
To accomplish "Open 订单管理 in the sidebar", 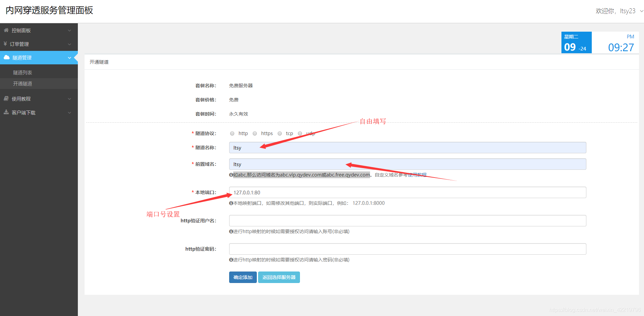I will [x=39, y=44].
